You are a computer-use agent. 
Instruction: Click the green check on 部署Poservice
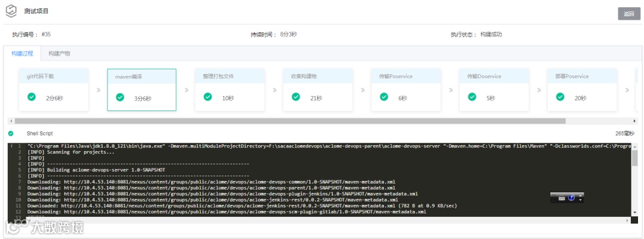[x=560, y=97]
